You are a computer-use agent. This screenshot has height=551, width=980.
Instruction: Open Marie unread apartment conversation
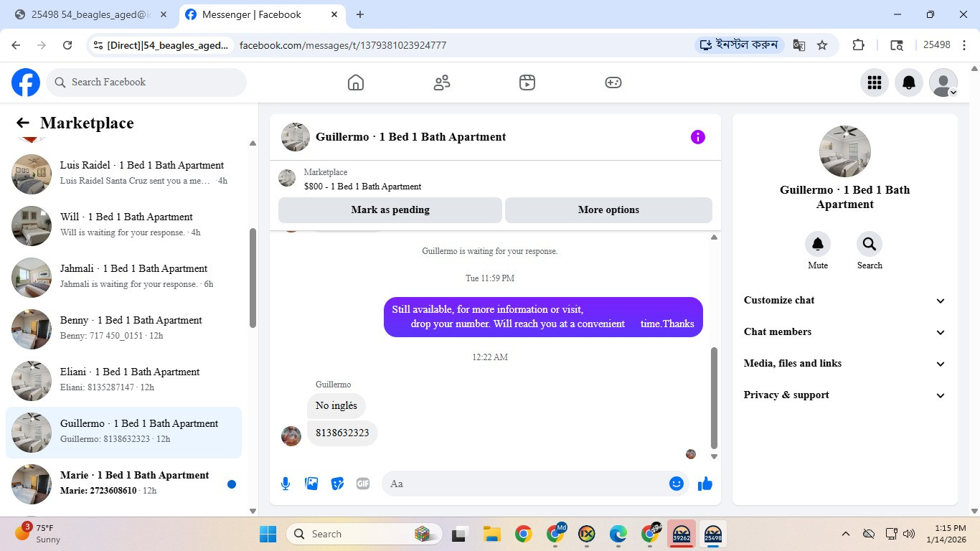124,484
